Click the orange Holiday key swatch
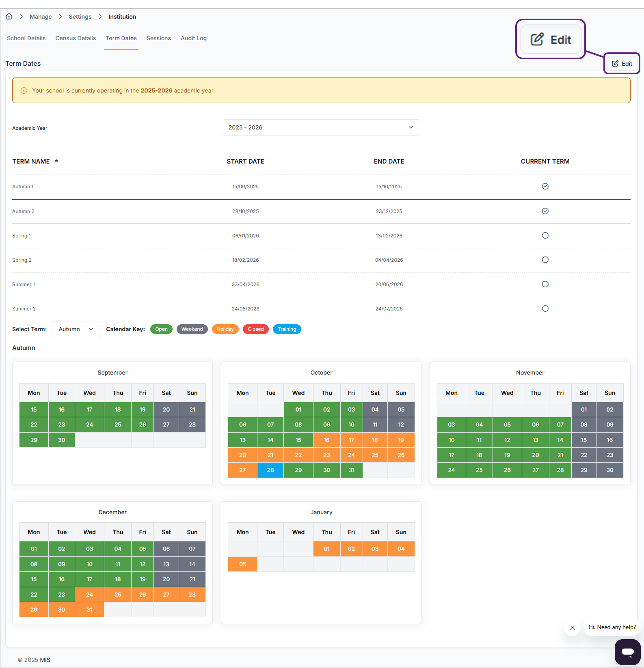644x668 pixels. (x=225, y=329)
